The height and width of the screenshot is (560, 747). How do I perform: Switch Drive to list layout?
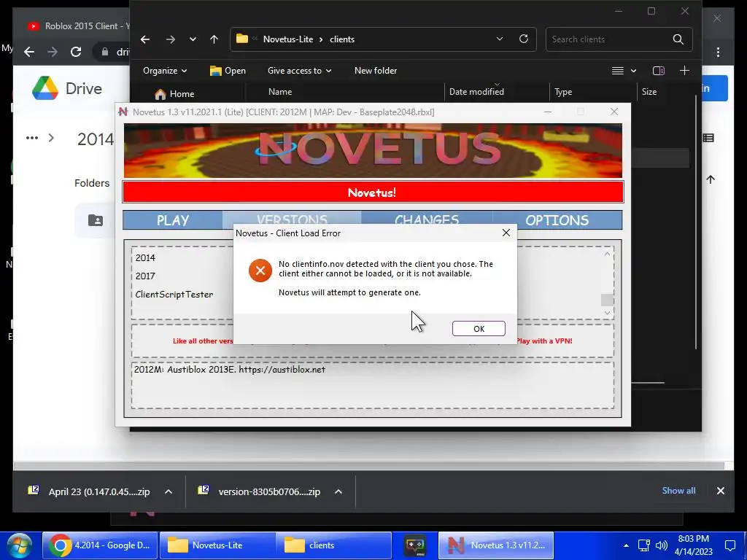click(708, 138)
